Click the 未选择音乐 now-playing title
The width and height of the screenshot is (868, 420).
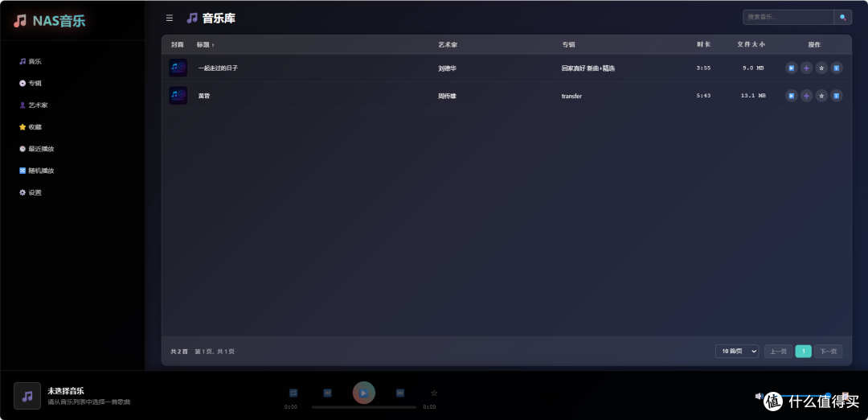[x=66, y=391]
